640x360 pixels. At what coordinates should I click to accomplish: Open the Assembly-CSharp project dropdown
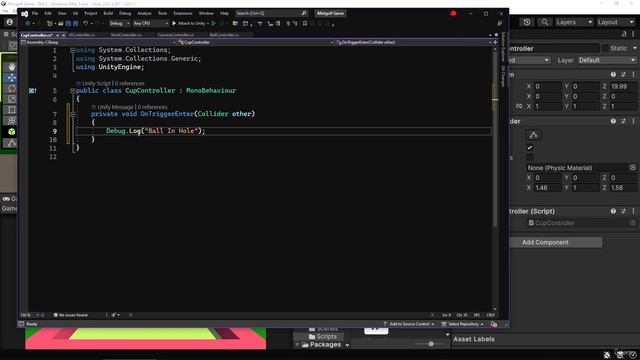(x=98, y=42)
